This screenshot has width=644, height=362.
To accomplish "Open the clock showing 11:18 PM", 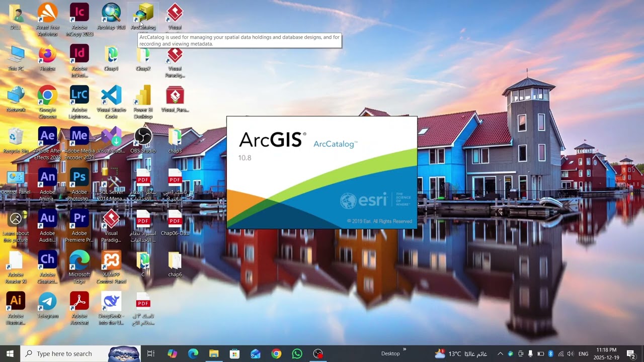I will point(606,353).
